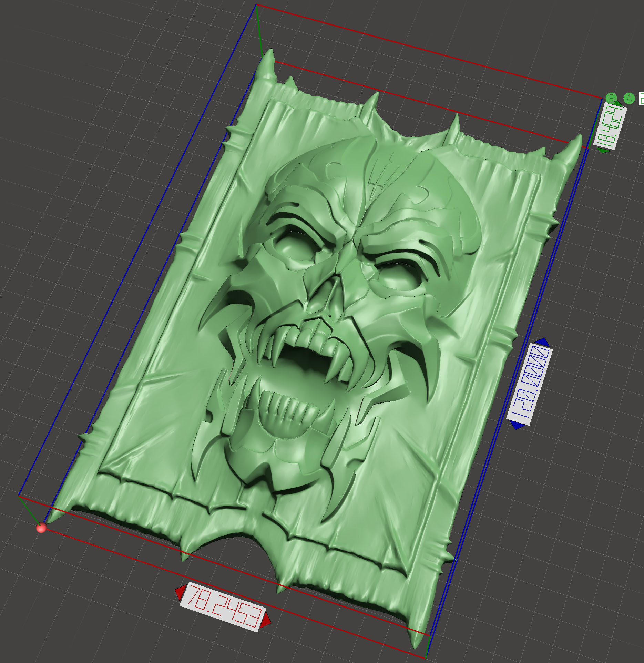Click the green A circle button

[x=629, y=99]
